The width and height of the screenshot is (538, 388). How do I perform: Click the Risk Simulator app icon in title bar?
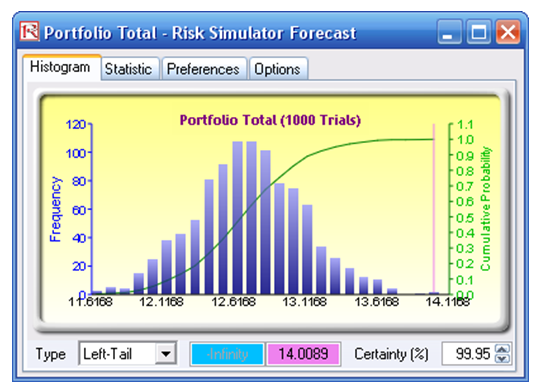[x=29, y=32]
